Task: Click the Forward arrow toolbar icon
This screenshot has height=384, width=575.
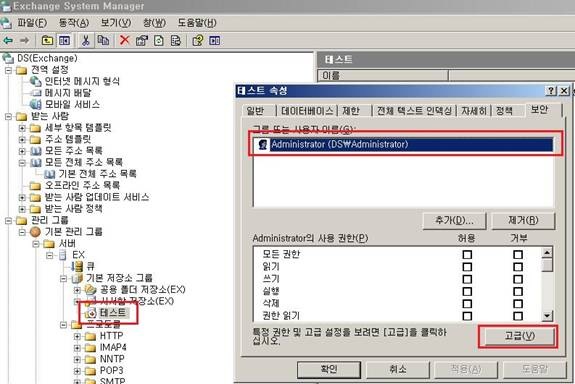Action: (24, 40)
